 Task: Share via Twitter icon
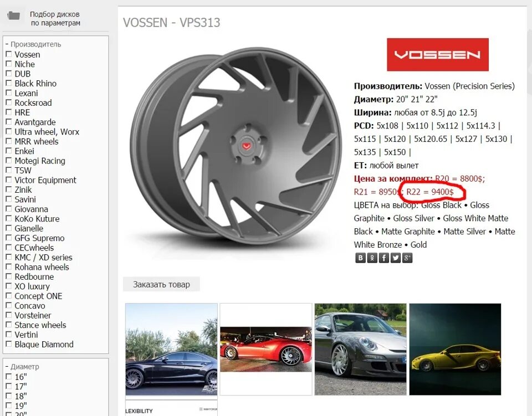396,258
